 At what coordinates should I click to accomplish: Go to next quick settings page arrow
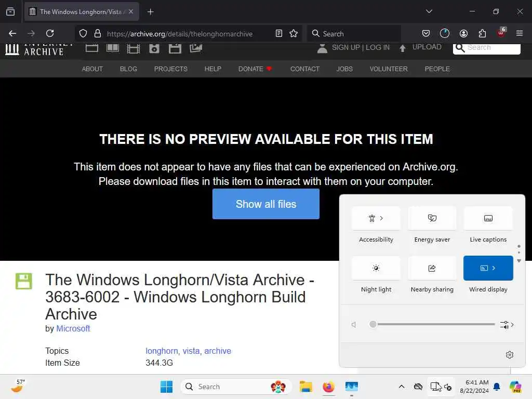coord(519,261)
